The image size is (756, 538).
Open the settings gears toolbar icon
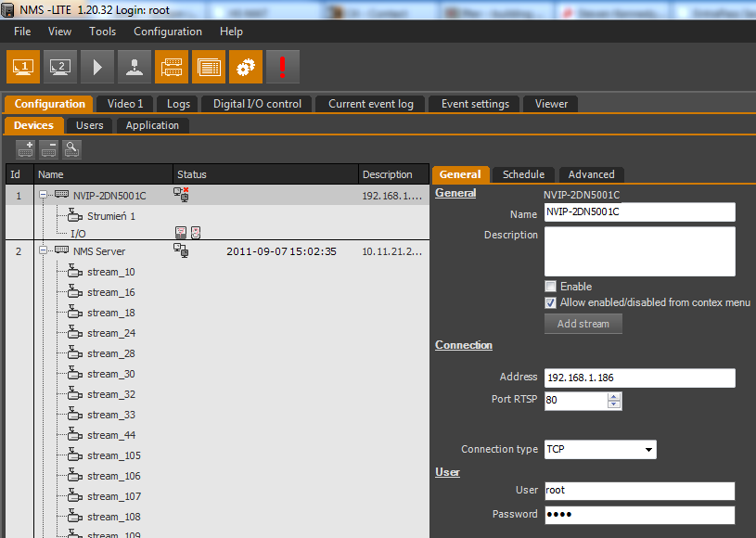pyautogui.click(x=246, y=67)
